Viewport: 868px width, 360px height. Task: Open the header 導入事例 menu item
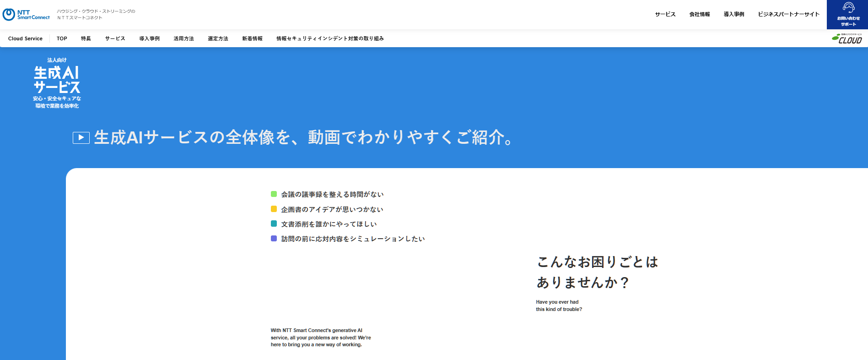tap(733, 14)
